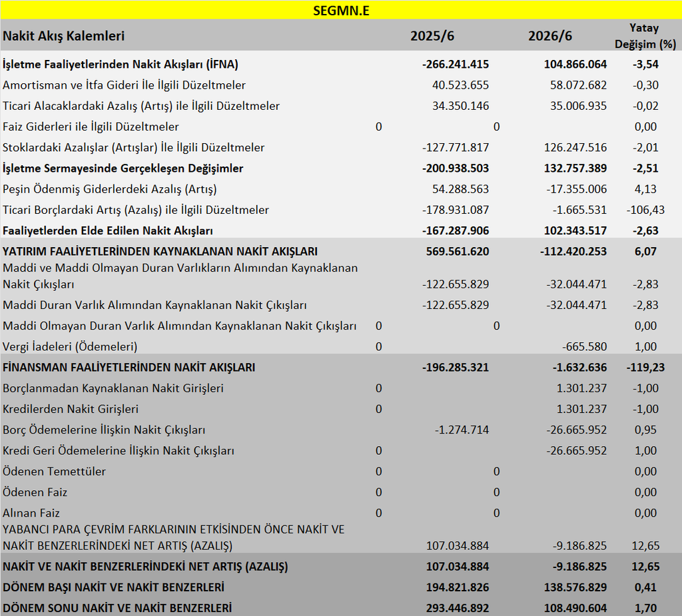The height and width of the screenshot is (616, 682).
Task: Select Faiz Giderleri ile İlgili Düzeltmeler label
Action: (x=91, y=127)
